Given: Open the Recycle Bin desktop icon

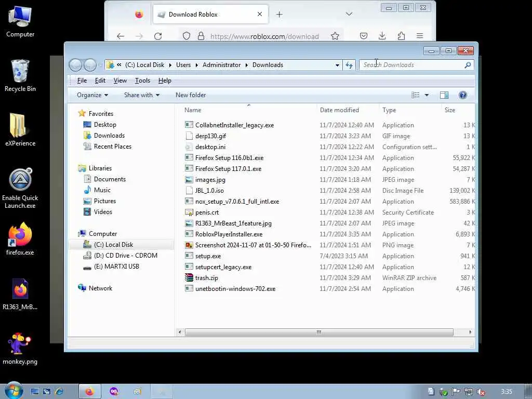Looking at the screenshot, I should (x=20, y=75).
